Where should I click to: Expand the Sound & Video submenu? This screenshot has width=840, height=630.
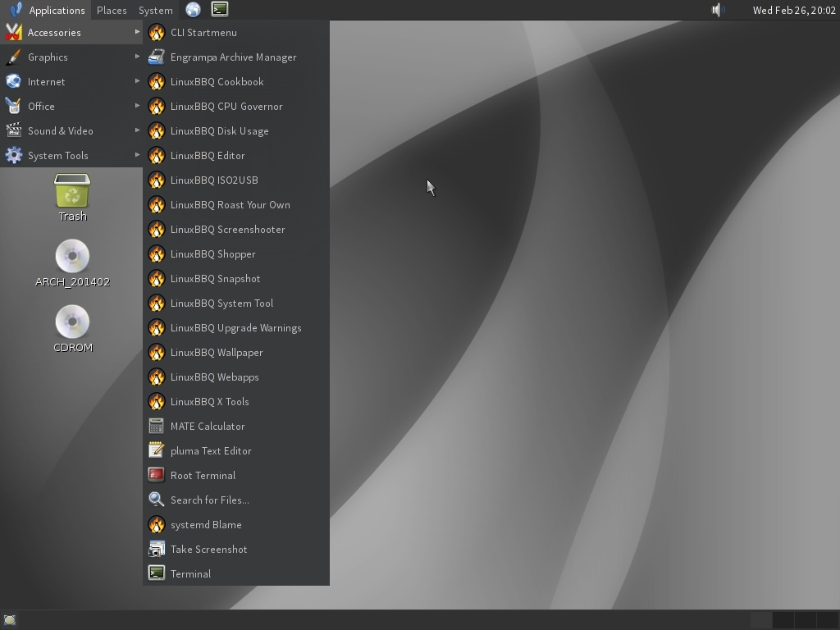pyautogui.click(x=71, y=131)
